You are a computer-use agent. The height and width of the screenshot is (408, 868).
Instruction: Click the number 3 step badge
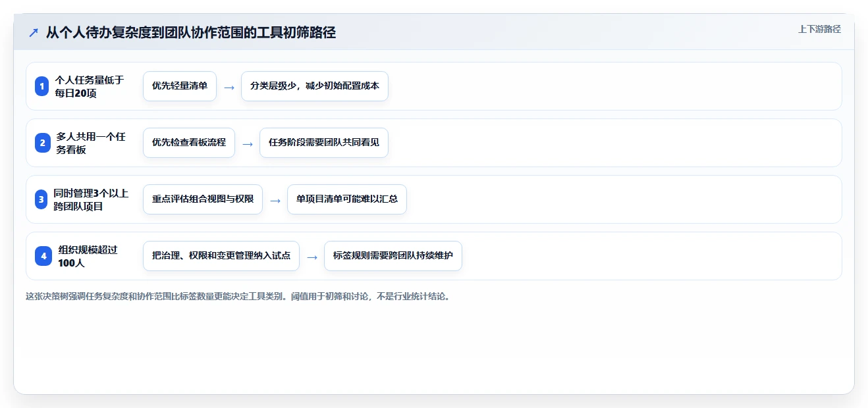[41, 199]
